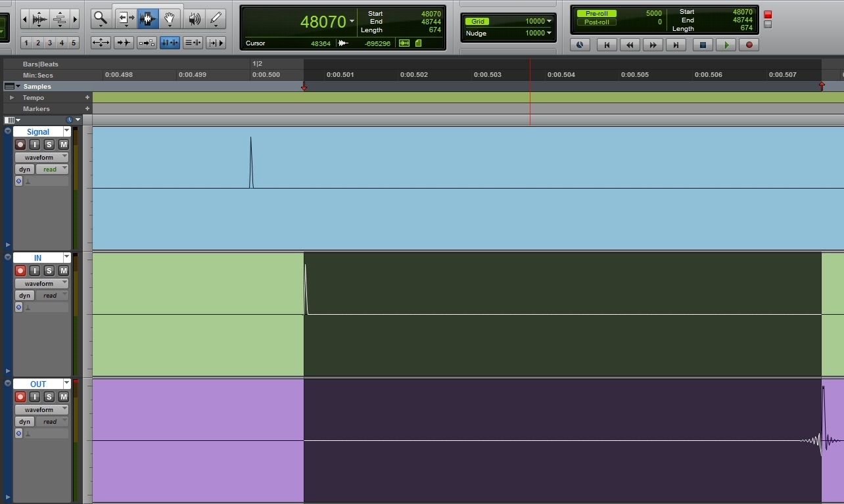Click the Stop transport button
The image size is (844, 504).
[x=703, y=45]
